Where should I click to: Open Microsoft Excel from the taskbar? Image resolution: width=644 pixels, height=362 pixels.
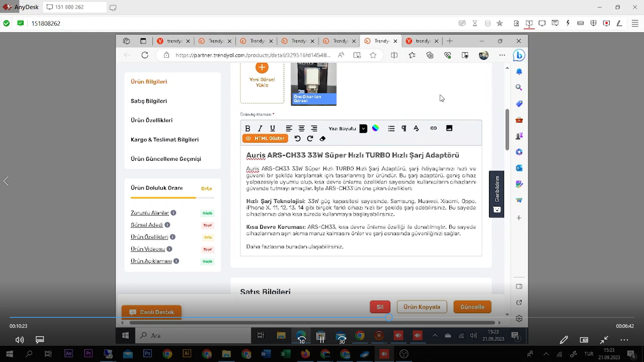pos(285,354)
